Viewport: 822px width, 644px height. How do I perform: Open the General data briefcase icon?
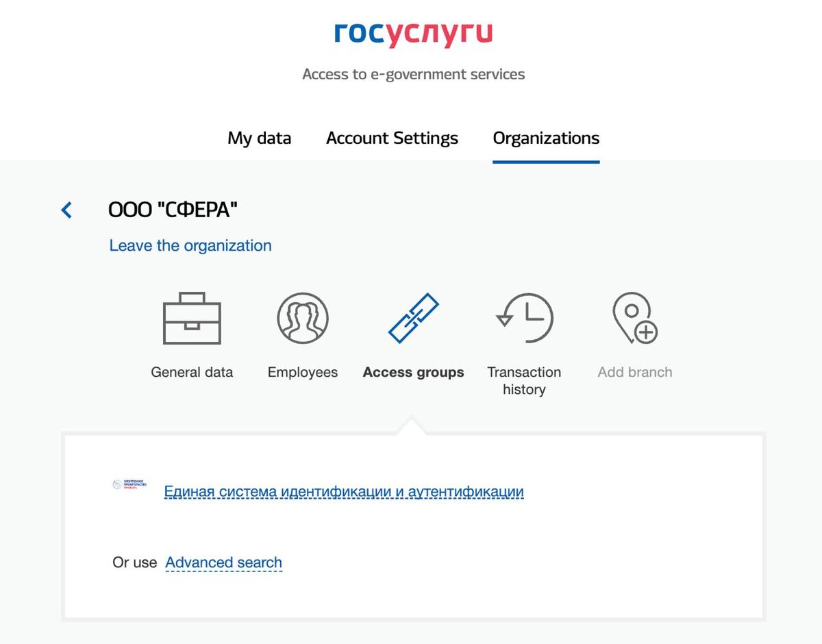pyautogui.click(x=192, y=318)
